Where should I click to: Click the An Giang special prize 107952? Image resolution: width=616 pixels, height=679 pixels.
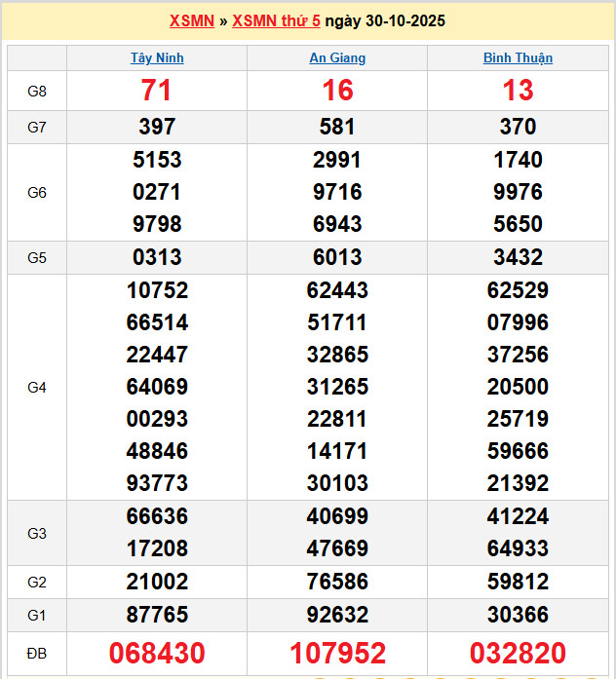[x=337, y=653]
